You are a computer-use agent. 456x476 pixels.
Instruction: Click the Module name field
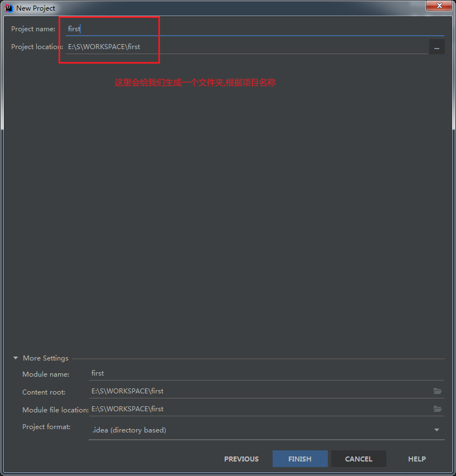pyautogui.click(x=266, y=373)
